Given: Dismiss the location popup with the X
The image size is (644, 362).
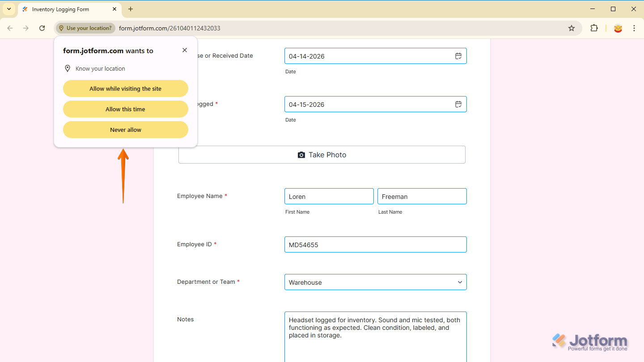Looking at the screenshot, I should pyautogui.click(x=184, y=50).
